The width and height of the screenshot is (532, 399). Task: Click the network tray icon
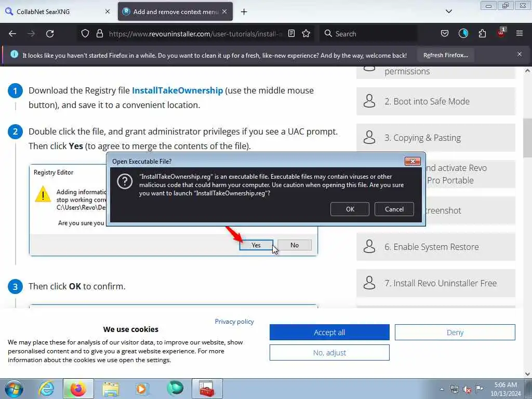(454, 389)
